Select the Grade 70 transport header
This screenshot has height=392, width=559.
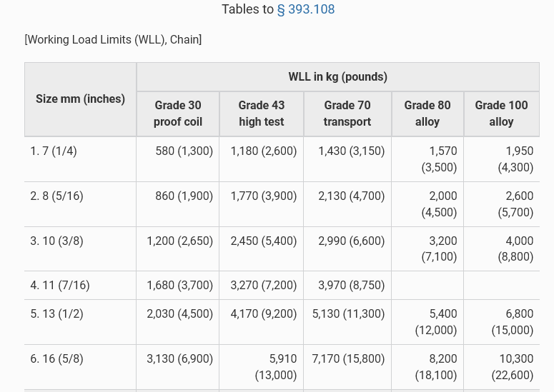point(347,114)
